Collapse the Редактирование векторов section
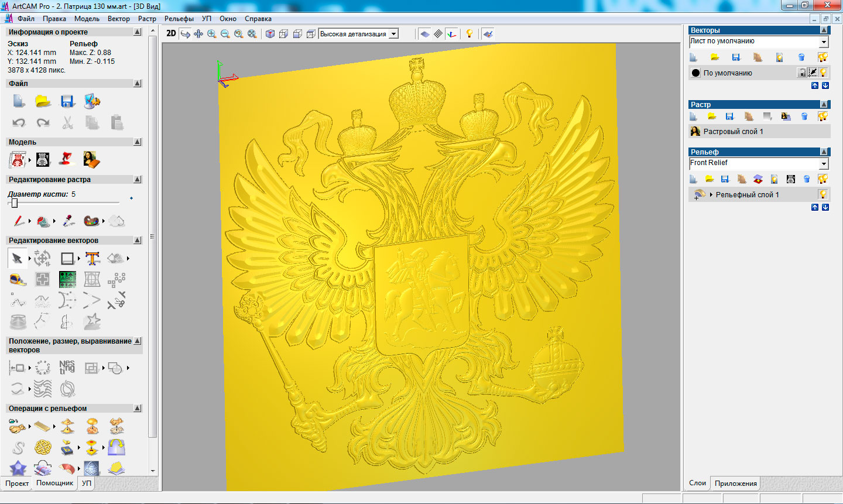 coord(138,241)
